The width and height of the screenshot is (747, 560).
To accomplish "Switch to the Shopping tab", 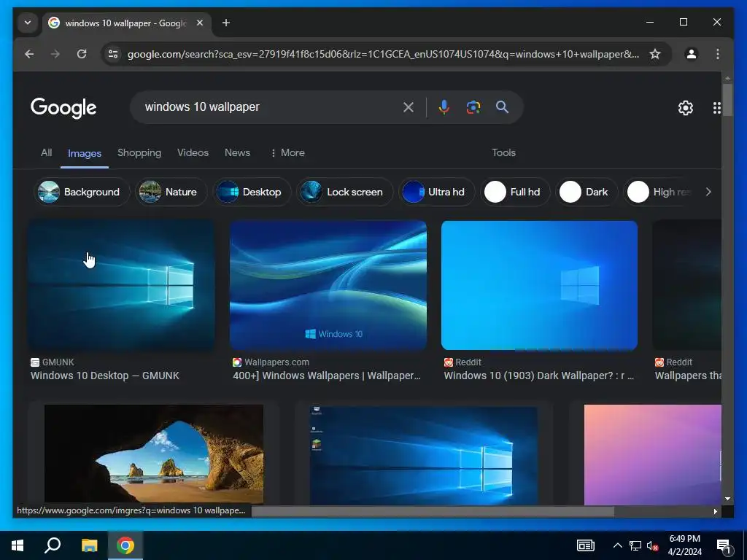I will tap(139, 153).
